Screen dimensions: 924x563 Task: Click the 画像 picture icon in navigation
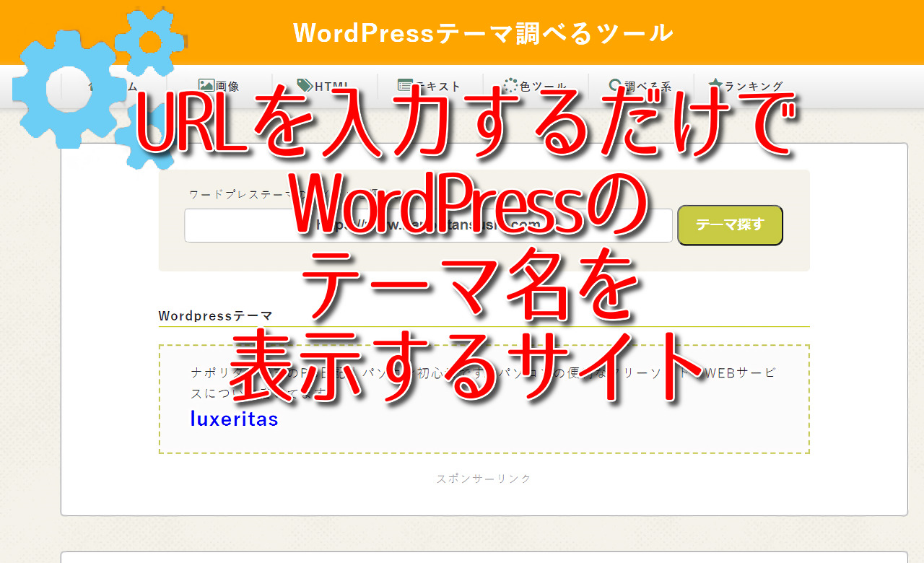tap(206, 85)
